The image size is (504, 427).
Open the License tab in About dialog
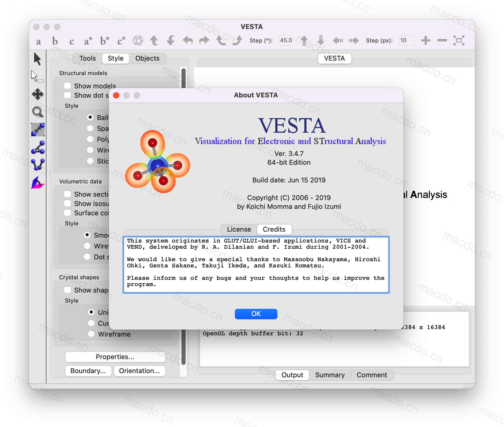[x=239, y=229]
